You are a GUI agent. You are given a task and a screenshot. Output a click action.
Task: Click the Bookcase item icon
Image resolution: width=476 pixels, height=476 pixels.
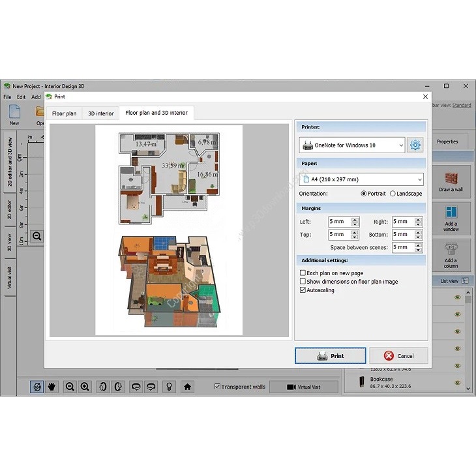tap(361, 382)
